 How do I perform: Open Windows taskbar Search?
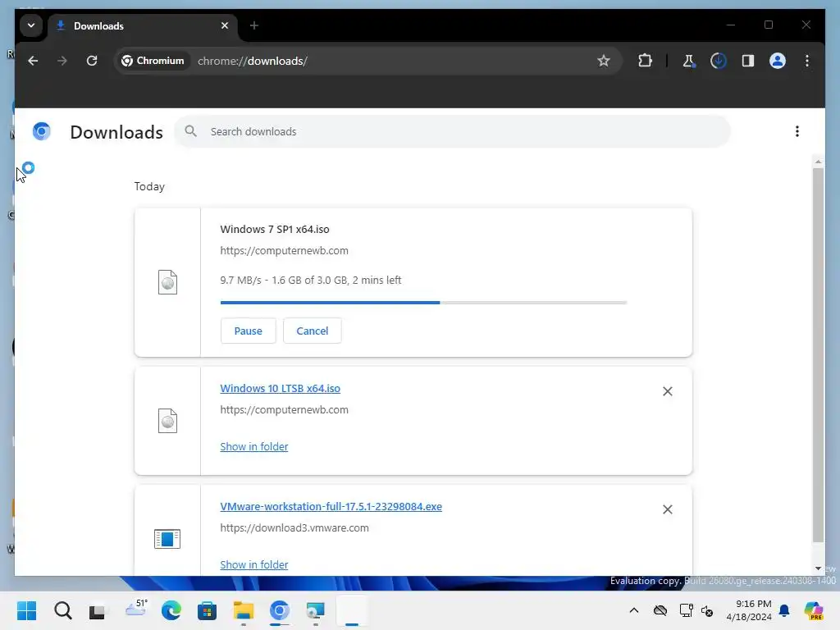coord(62,610)
